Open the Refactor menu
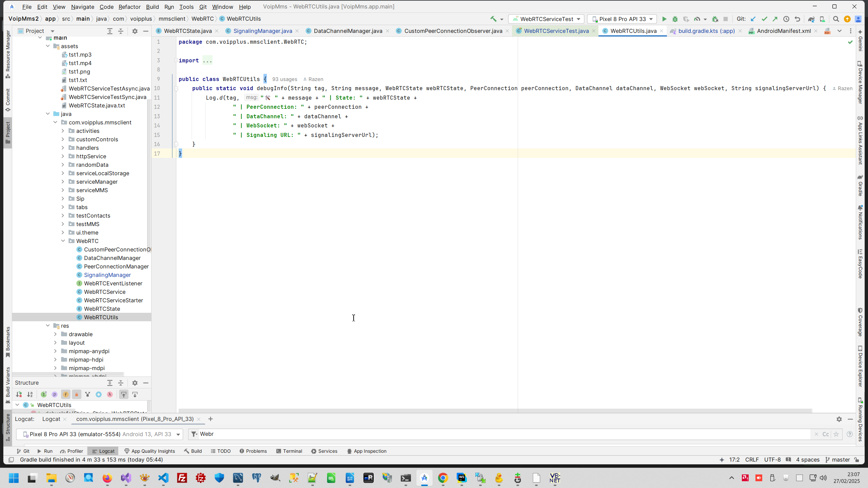The width and height of the screenshot is (868, 488). pos(129,7)
